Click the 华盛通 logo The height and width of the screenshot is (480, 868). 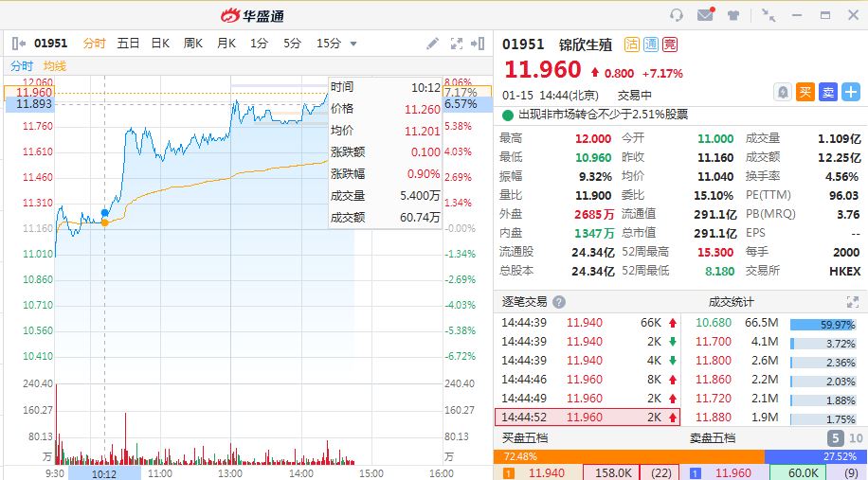coord(252,16)
